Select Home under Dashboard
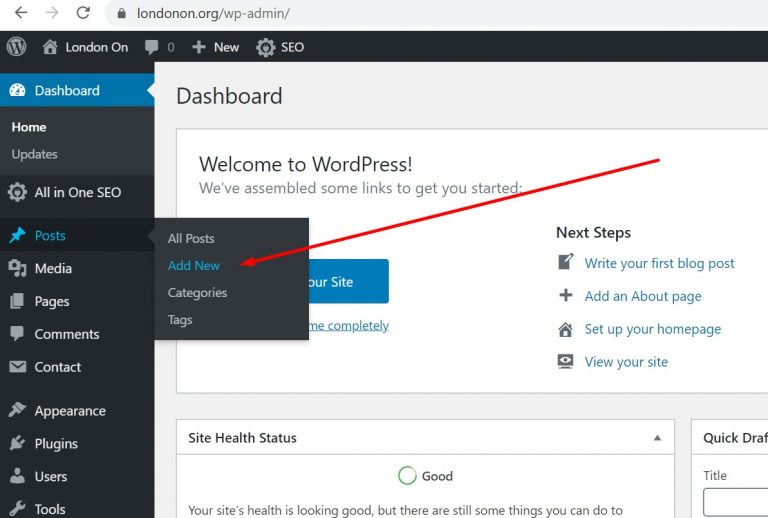 (x=29, y=127)
